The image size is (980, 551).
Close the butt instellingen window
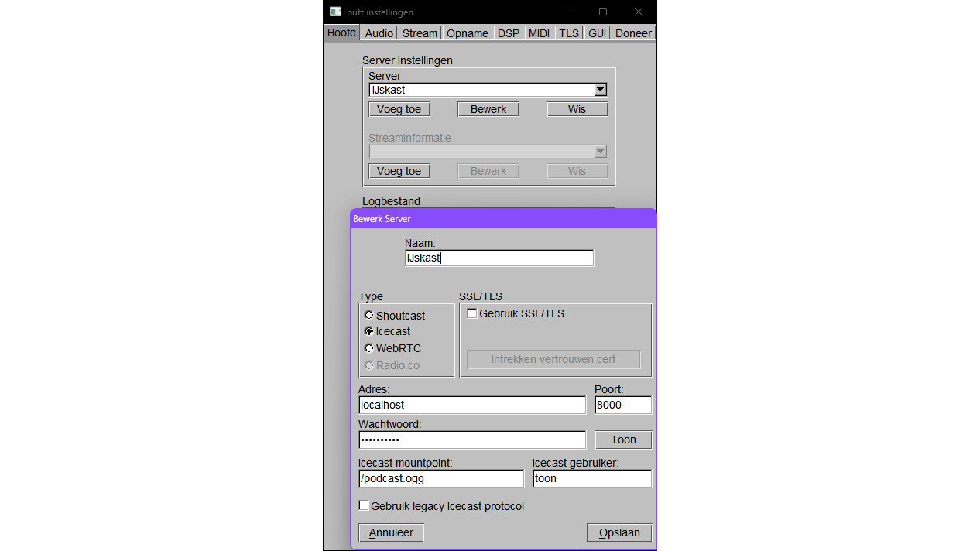tap(639, 12)
